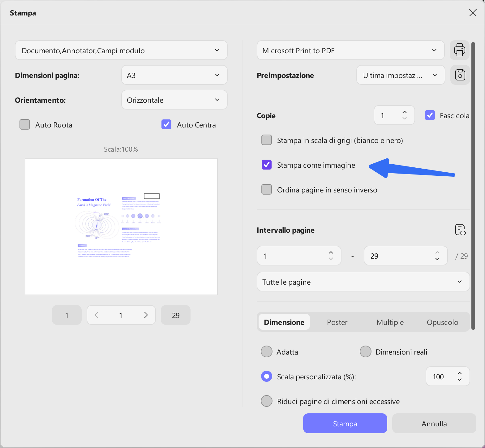Open Preimpostazione dropdown Ultima impostazi...
Image resolution: width=485 pixels, height=448 pixels.
coord(401,75)
